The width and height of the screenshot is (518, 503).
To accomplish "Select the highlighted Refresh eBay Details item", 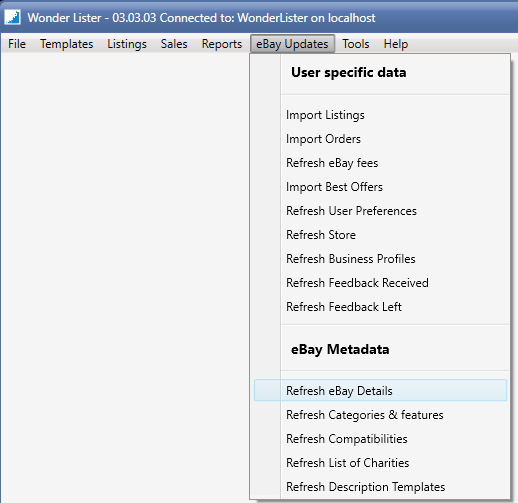I will (380, 390).
